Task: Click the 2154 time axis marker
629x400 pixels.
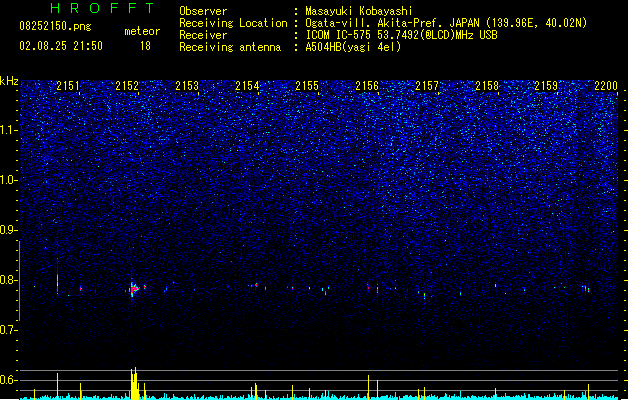Action: (247, 86)
